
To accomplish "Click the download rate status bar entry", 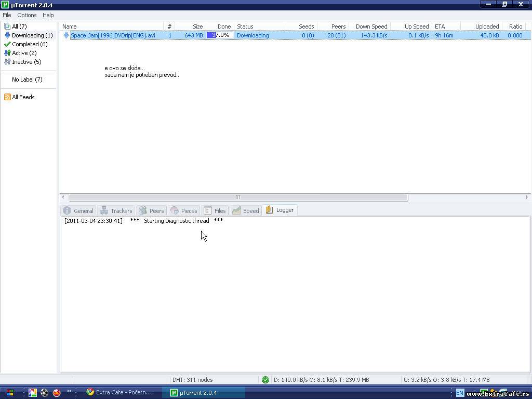I will click(x=321, y=380).
